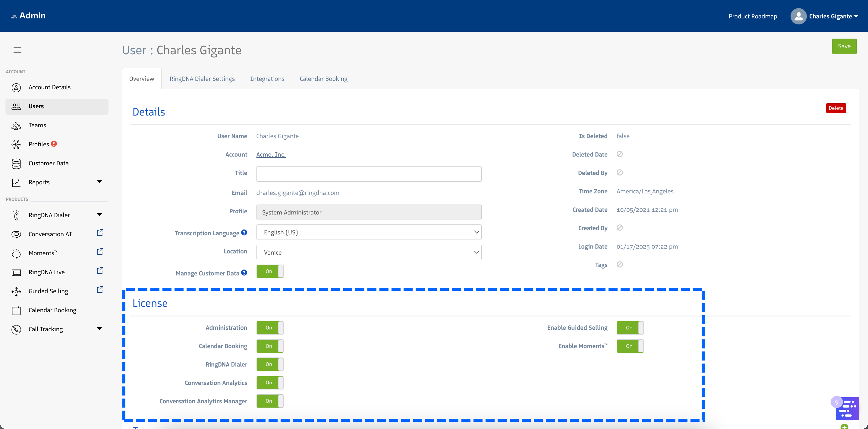Turn off Enable Guided Selling
Image resolution: width=868 pixels, height=429 pixels.
(x=630, y=328)
